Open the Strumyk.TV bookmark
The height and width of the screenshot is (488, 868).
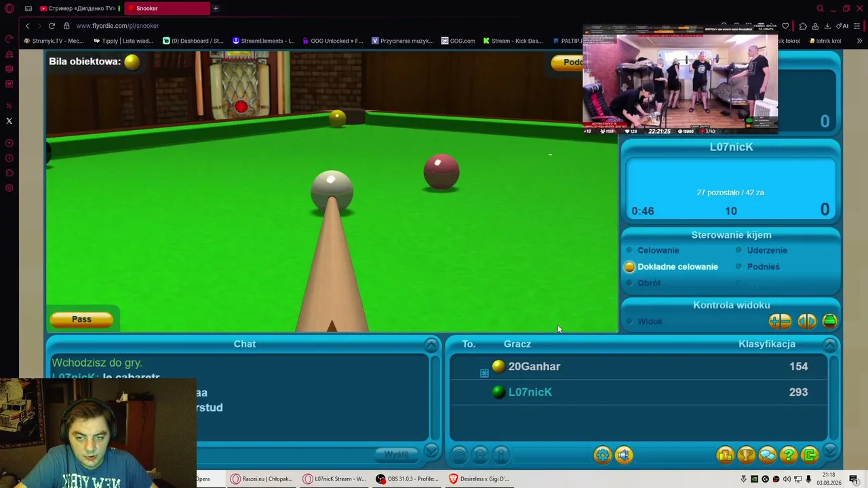(54, 41)
